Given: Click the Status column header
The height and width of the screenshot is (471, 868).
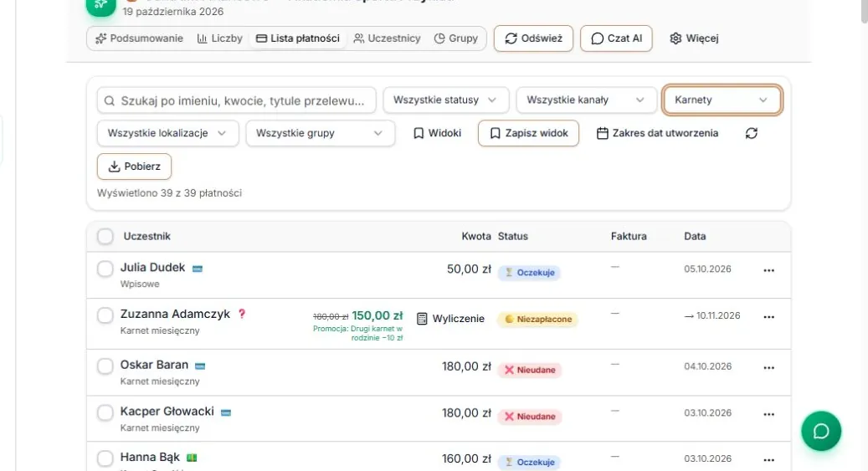Looking at the screenshot, I should (x=512, y=236).
